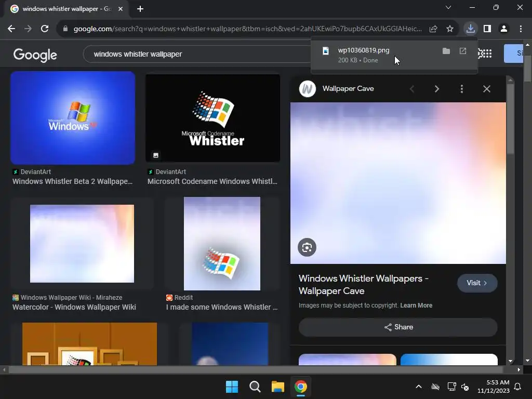Open Microsoft Codename Whistler thumbnail
532x399 pixels.
(212, 118)
